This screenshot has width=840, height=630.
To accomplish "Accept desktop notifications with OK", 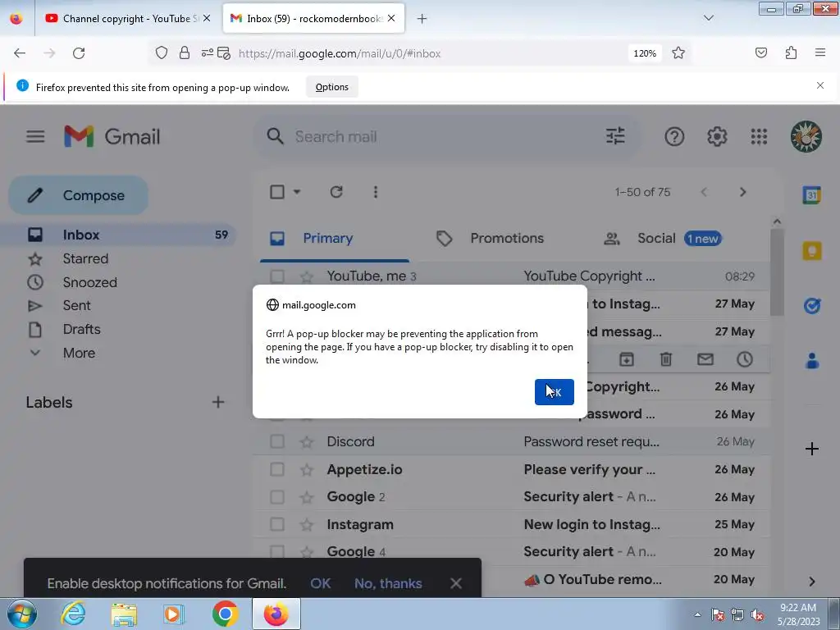I will pyautogui.click(x=321, y=583).
